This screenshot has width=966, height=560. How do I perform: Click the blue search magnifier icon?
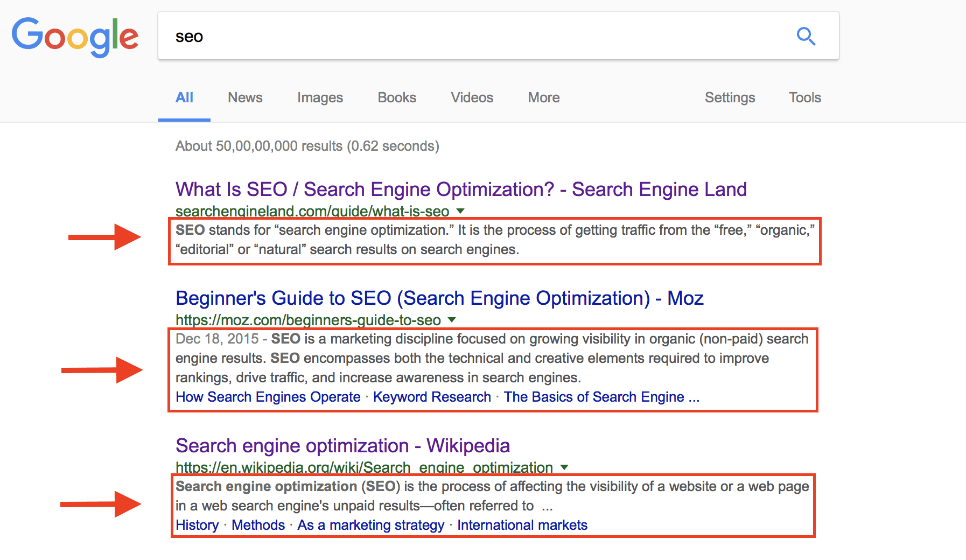coord(806,36)
